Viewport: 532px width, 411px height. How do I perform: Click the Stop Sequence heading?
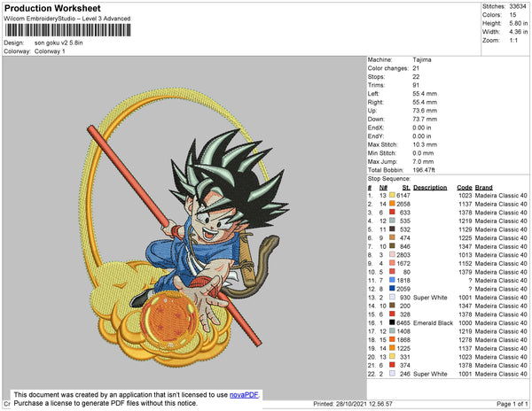click(389, 179)
